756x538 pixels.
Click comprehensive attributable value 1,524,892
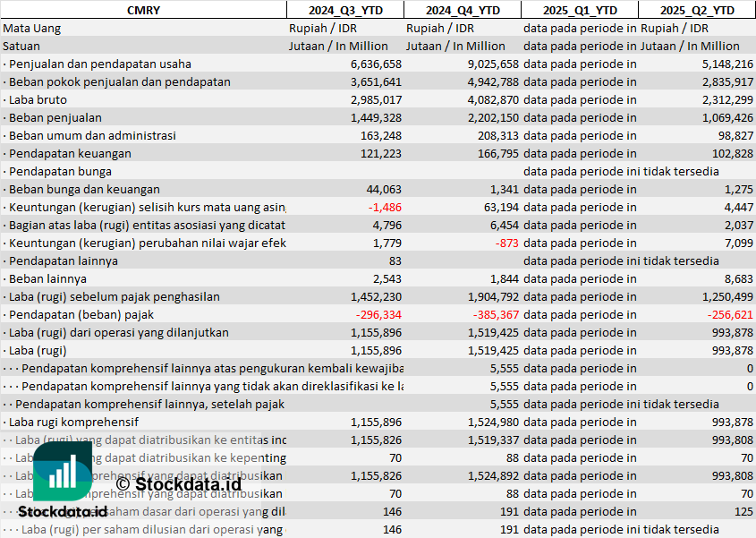(493, 475)
